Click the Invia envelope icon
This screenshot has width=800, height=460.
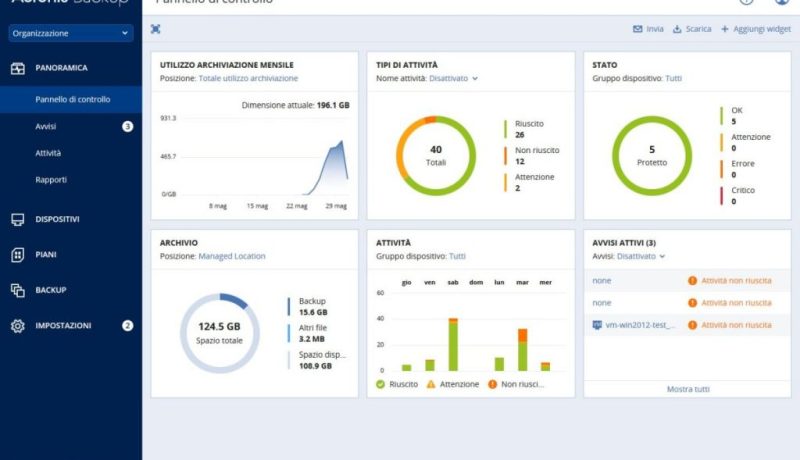click(x=637, y=29)
